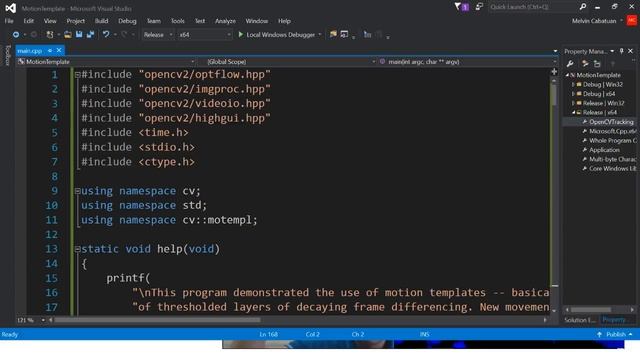Close the Property Manager panel
Screen dimensions: 640x360
point(631,51)
